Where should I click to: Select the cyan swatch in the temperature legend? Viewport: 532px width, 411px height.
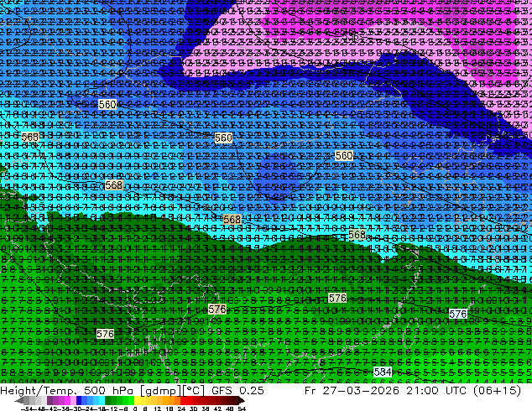click(x=102, y=401)
